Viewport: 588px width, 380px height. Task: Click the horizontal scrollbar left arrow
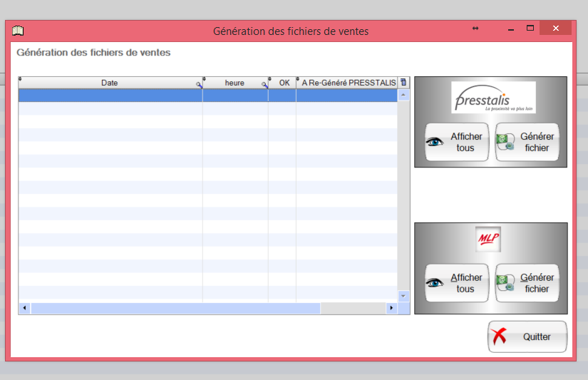25,308
